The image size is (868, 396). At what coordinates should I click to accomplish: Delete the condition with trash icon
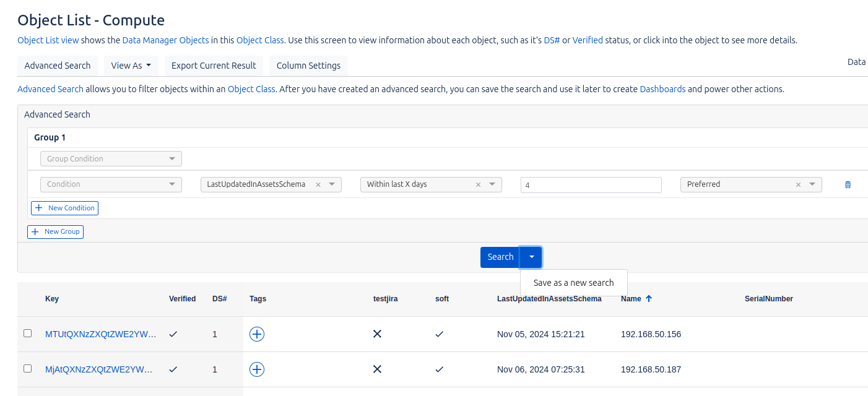pyautogui.click(x=848, y=184)
